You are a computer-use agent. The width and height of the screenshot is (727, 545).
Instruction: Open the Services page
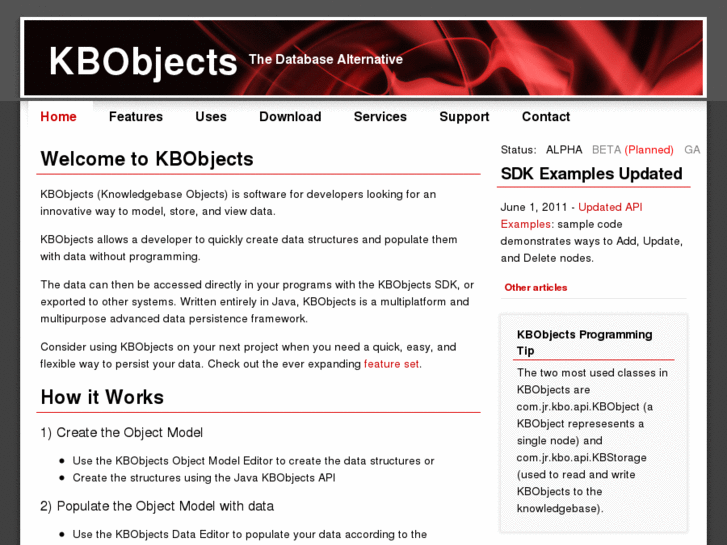tap(380, 116)
